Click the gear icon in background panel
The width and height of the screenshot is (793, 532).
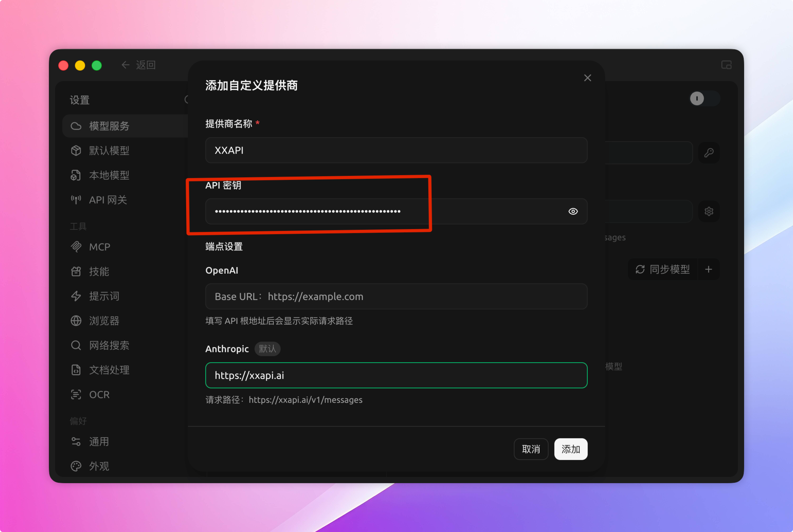click(x=709, y=211)
